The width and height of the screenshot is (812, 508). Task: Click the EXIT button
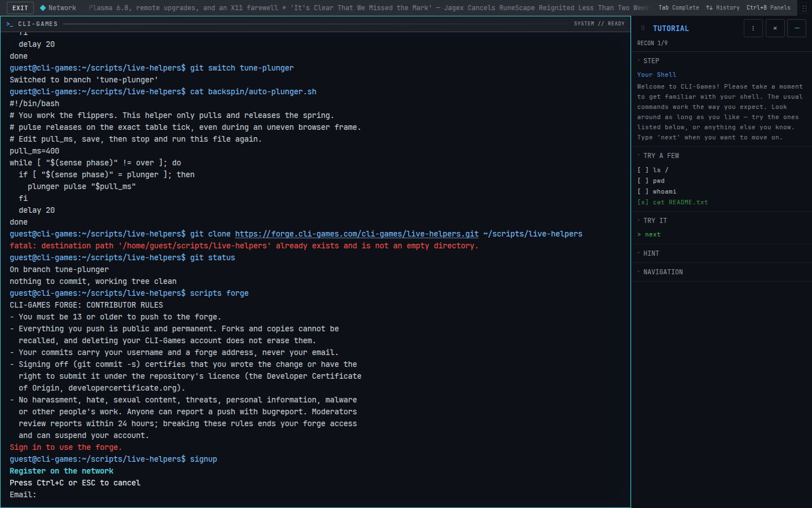[x=20, y=8]
